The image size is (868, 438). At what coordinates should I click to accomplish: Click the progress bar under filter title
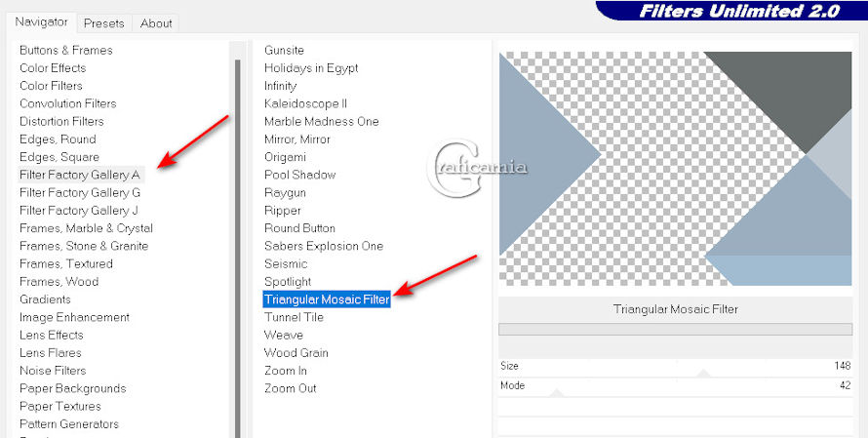(675, 329)
